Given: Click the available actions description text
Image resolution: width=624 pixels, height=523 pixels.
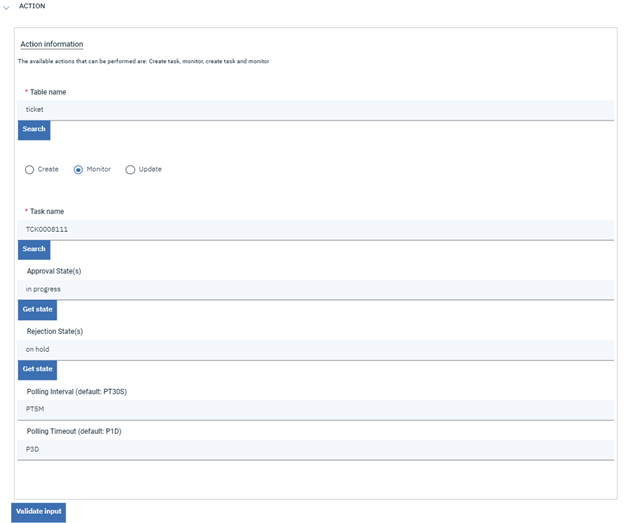Looking at the screenshot, I should [144, 61].
